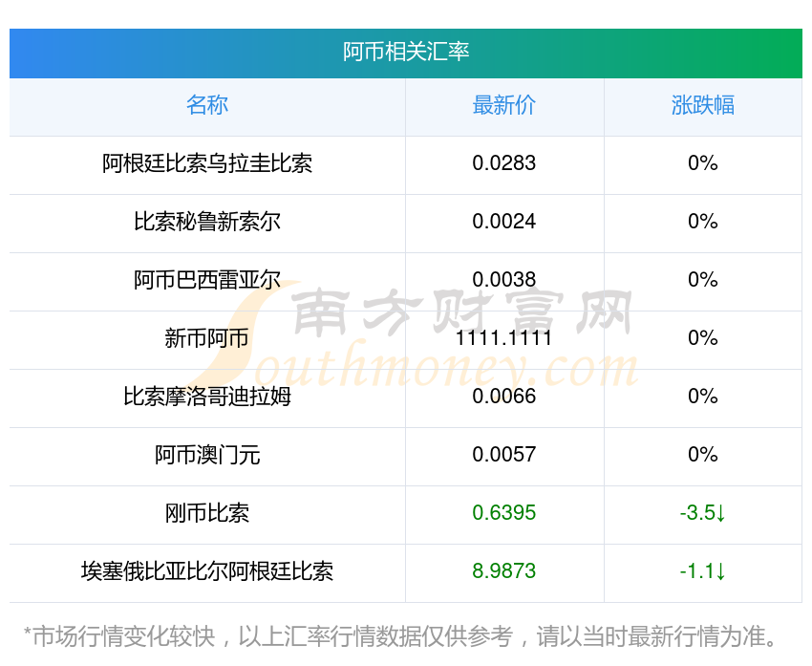
Task: Click the 0.0283 latest price value
Action: pos(504,163)
